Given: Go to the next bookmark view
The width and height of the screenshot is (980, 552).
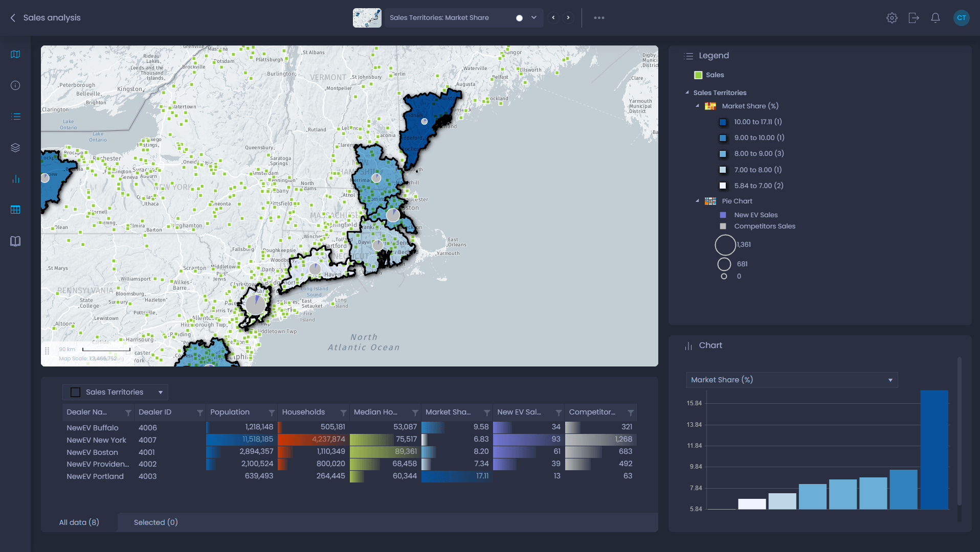Looking at the screenshot, I should click(568, 18).
